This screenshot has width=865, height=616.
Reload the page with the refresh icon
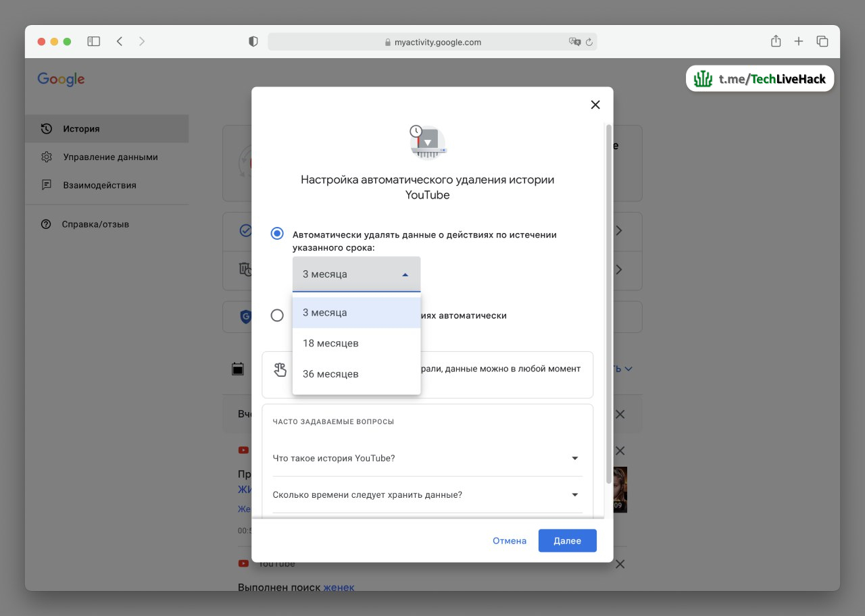tap(589, 42)
